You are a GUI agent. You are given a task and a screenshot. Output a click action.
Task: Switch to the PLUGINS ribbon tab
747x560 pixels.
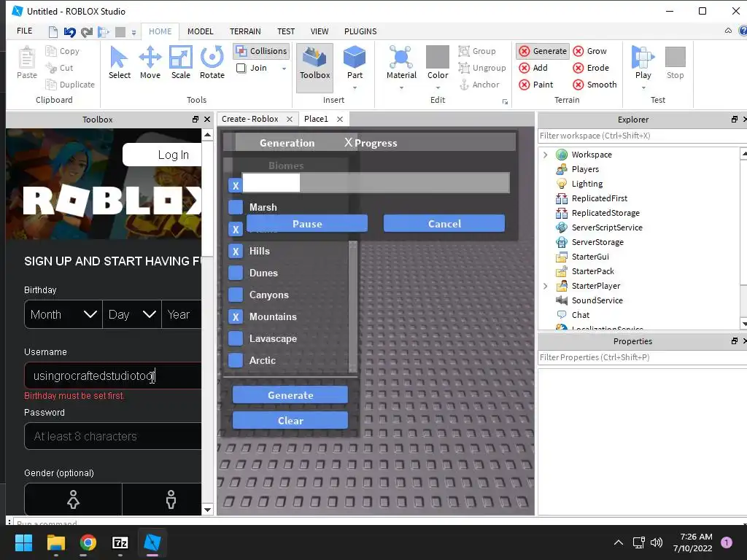pyautogui.click(x=360, y=31)
